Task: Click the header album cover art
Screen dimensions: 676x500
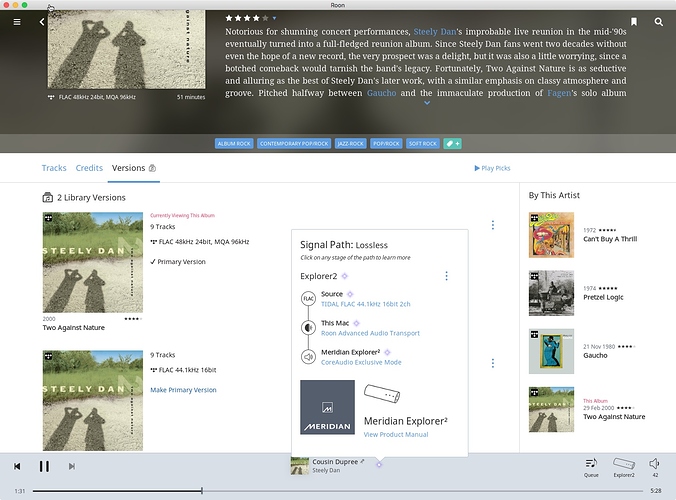Action: (x=126, y=49)
